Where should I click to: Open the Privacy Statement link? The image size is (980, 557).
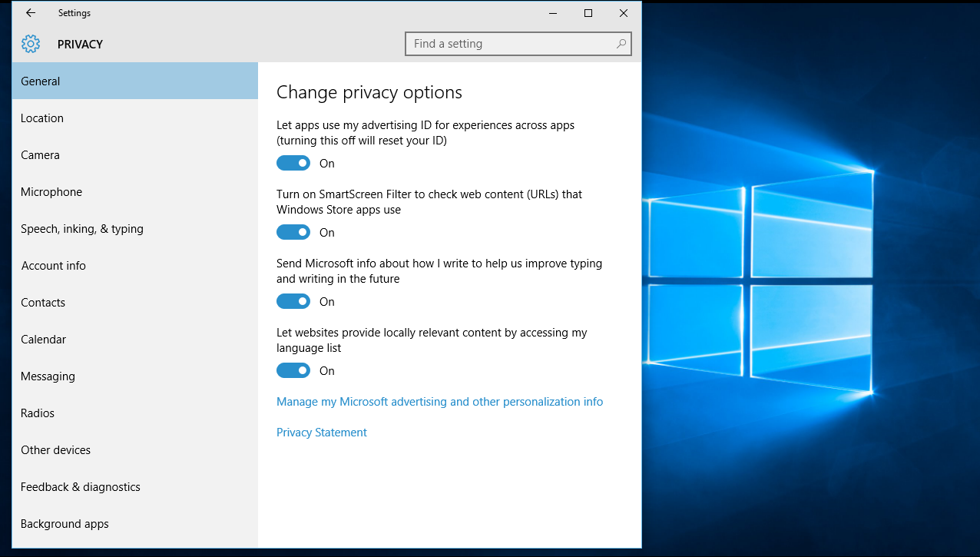[x=321, y=432]
